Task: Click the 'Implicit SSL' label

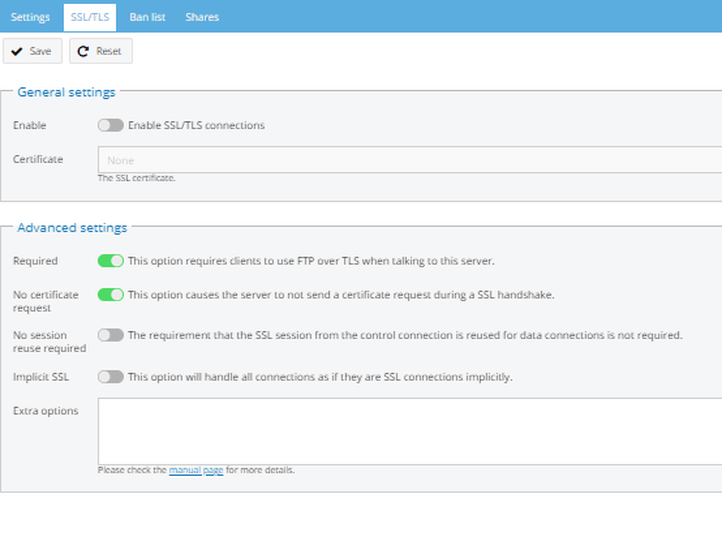Action: (x=41, y=377)
